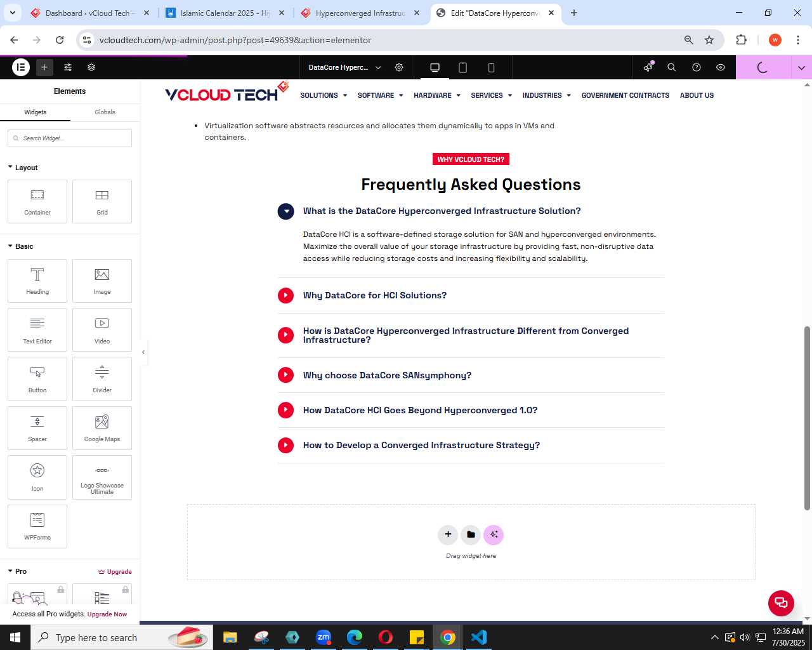This screenshot has height=650, width=812.
Task: Click the add new section plus button
Action: [448, 534]
